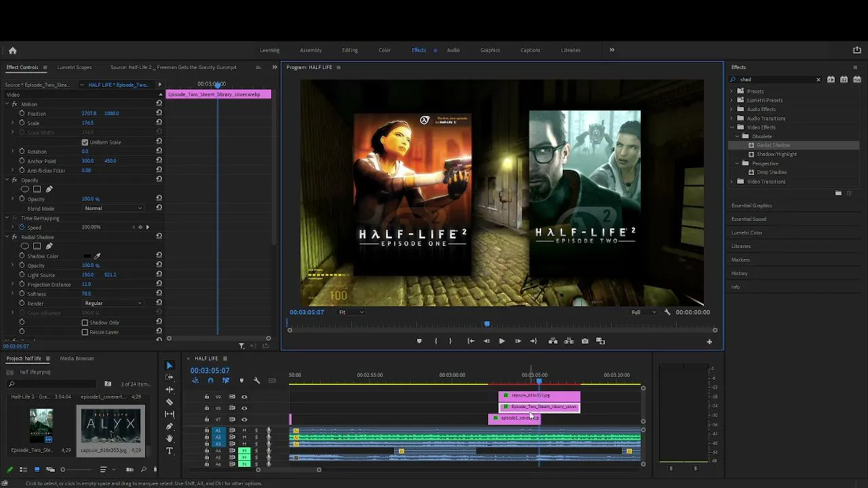Screen dimensions: 868x488
Task: Toggle visibility eye of track V9
Action: [244, 396]
